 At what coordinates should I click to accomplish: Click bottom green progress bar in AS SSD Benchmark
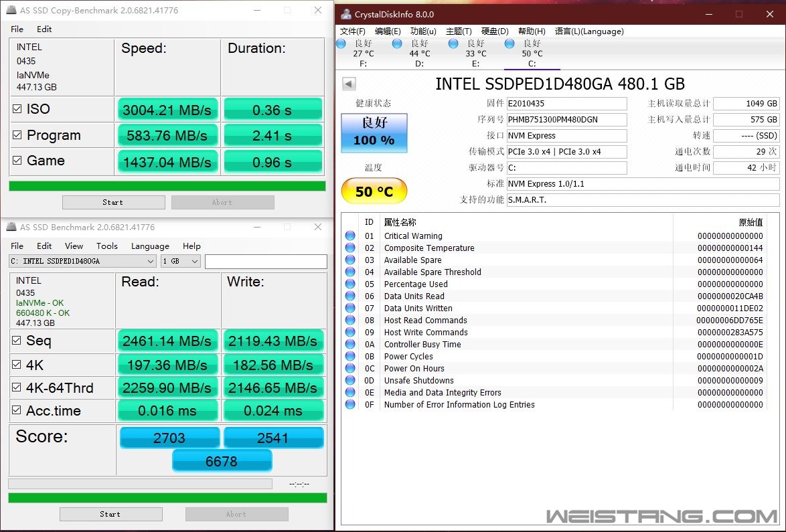tap(167, 497)
